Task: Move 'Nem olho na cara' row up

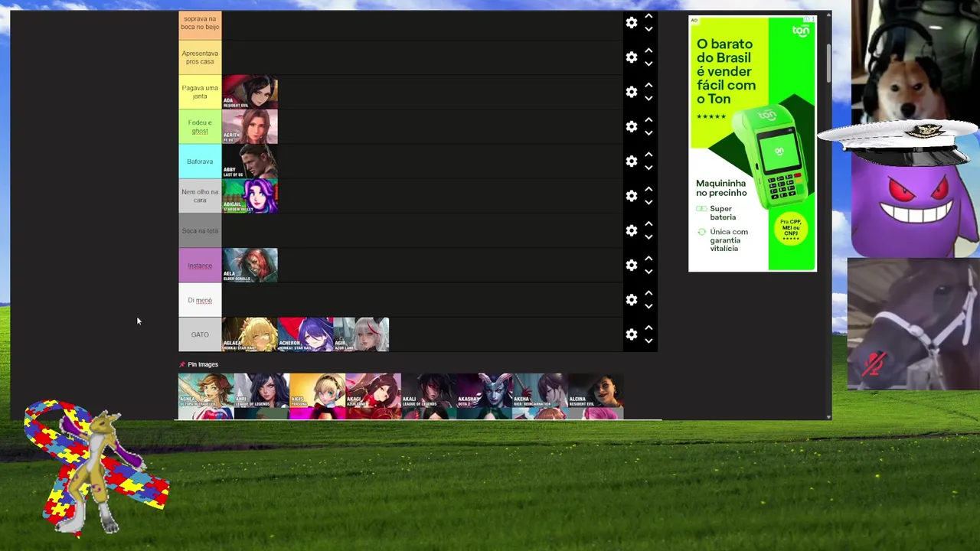Action: pos(648,189)
